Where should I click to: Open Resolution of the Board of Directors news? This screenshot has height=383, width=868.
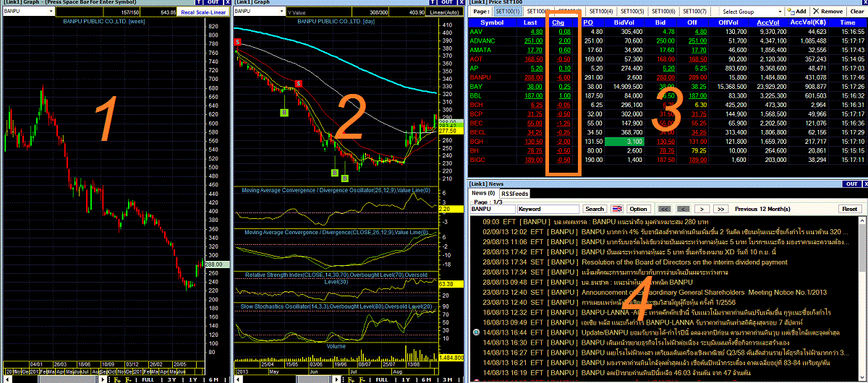click(x=684, y=262)
